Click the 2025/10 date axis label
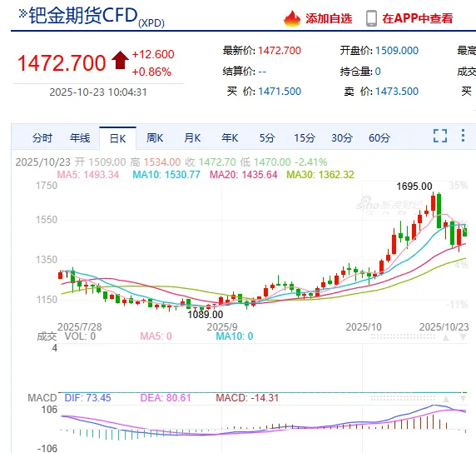The width and height of the screenshot is (476, 453). point(364,327)
